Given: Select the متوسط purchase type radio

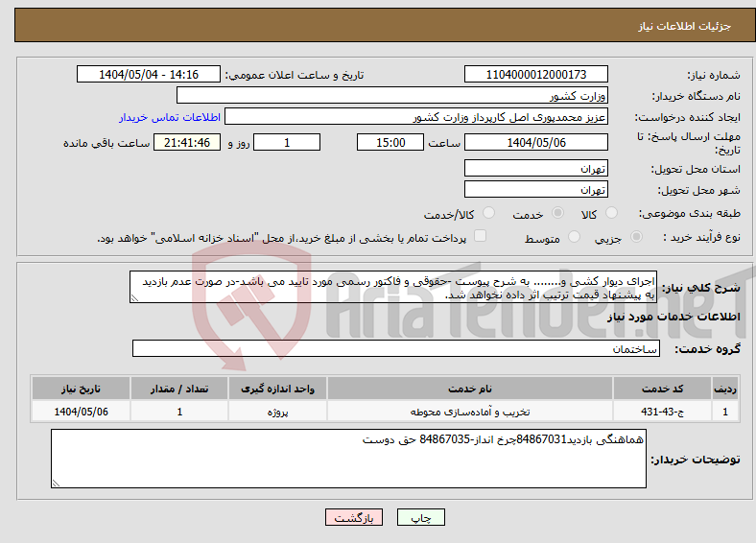Looking at the screenshot, I should (x=574, y=237).
